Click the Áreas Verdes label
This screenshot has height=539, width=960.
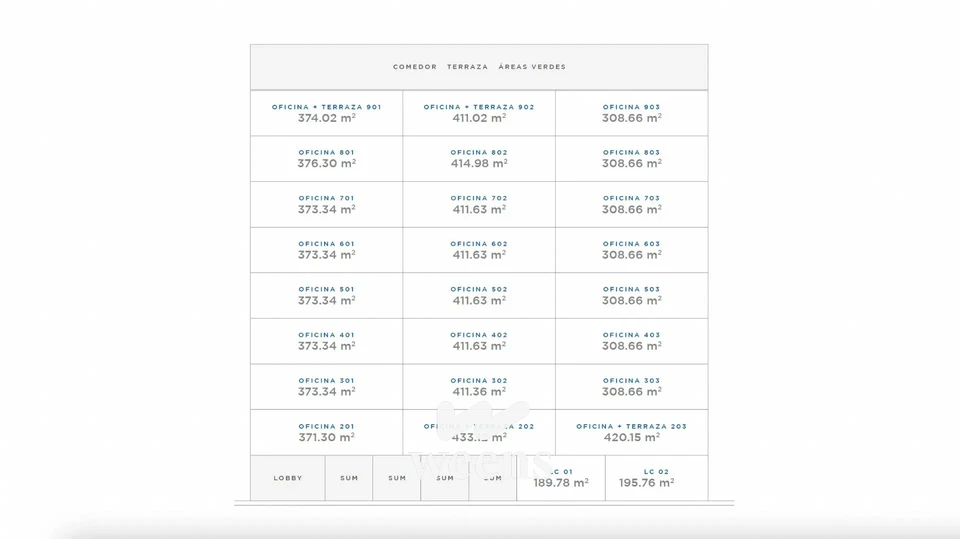[x=532, y=67]
